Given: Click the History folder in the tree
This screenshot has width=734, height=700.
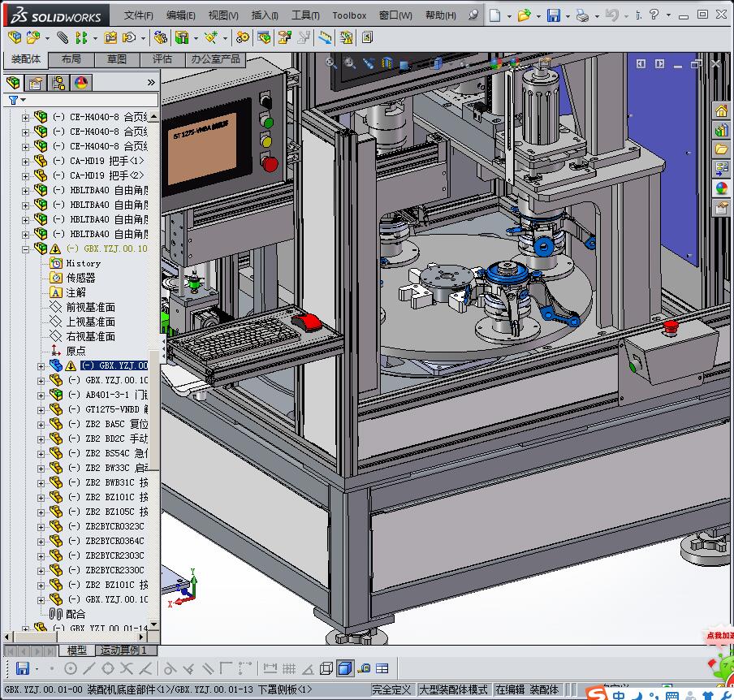Looking at the screenshot, I should click(83, 263).
